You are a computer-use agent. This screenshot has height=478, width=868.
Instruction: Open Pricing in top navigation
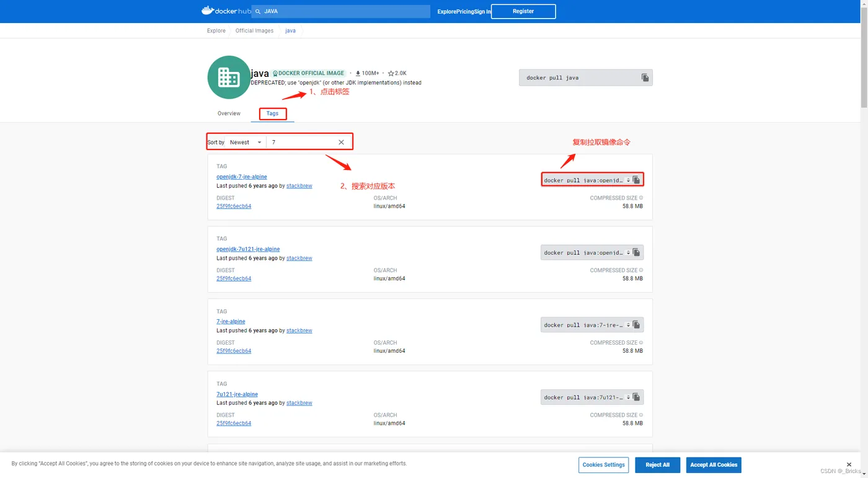point(465,11)
